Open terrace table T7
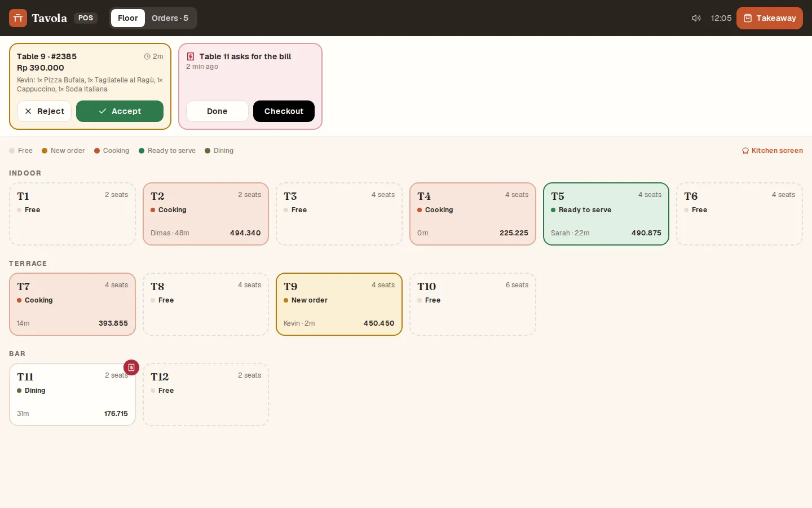The width and height of the screenshot is (812, 508). click(72, 304)
